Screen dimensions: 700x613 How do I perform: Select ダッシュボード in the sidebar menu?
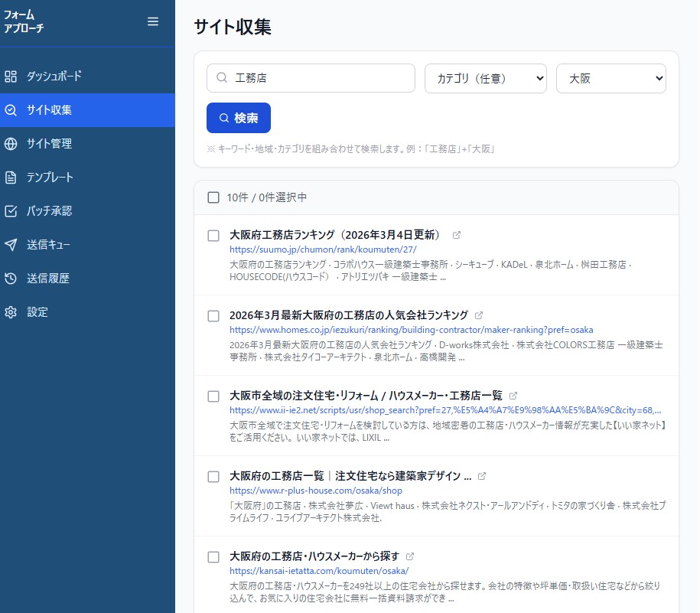pyautogui.click(x=55, y=76)
